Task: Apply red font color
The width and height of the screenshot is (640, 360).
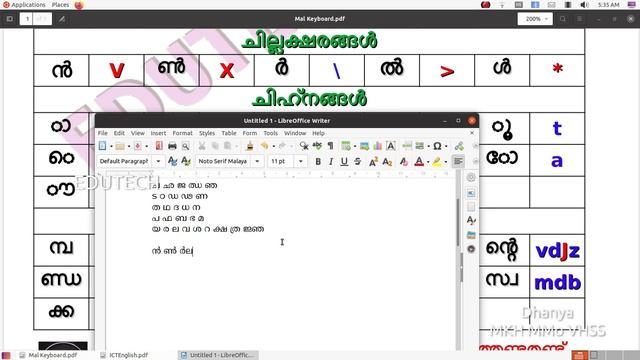Action: [419, 162]
